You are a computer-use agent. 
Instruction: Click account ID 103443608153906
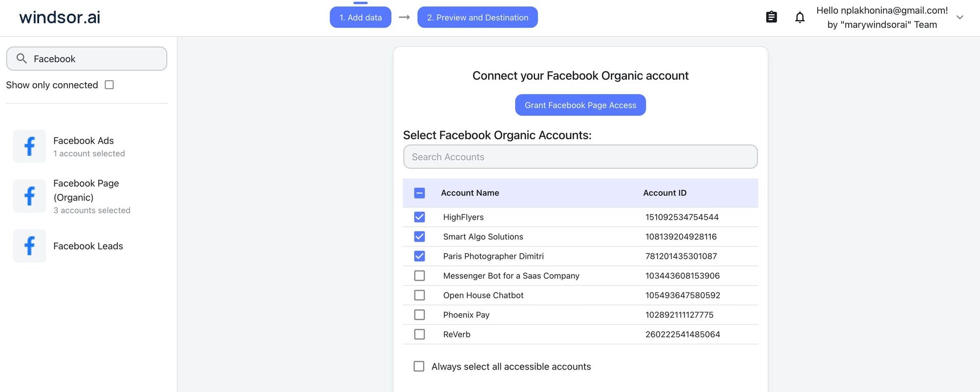click(x=683, y=276)
